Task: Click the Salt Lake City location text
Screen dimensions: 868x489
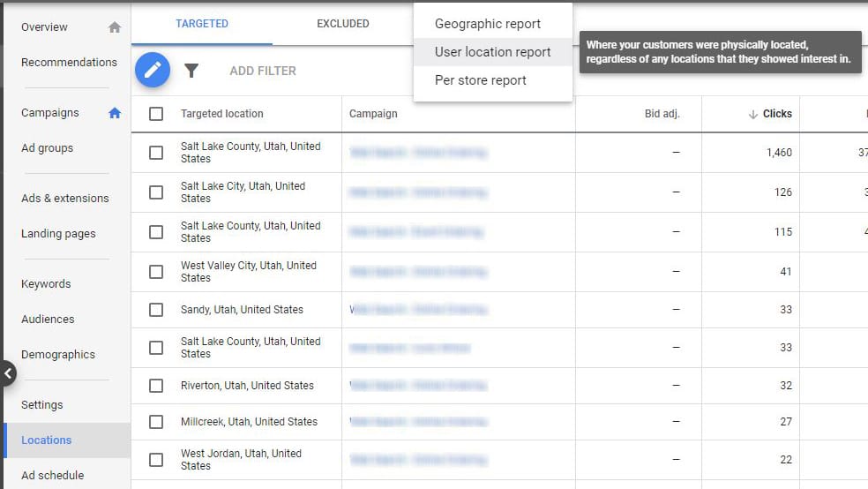Action: [x=243, y=192]
